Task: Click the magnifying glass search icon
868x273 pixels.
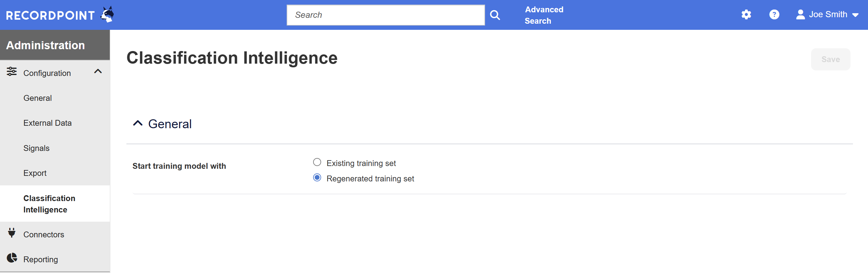Action: 495,15
